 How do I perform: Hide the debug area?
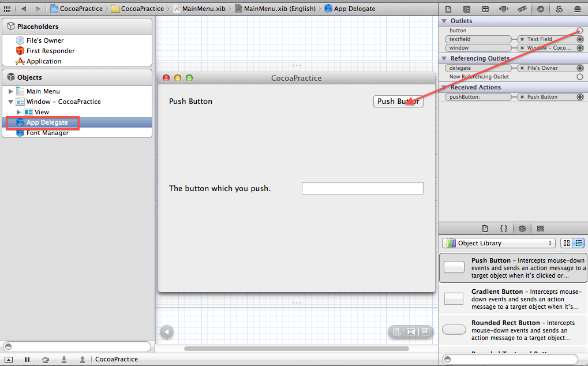point(9,359)
